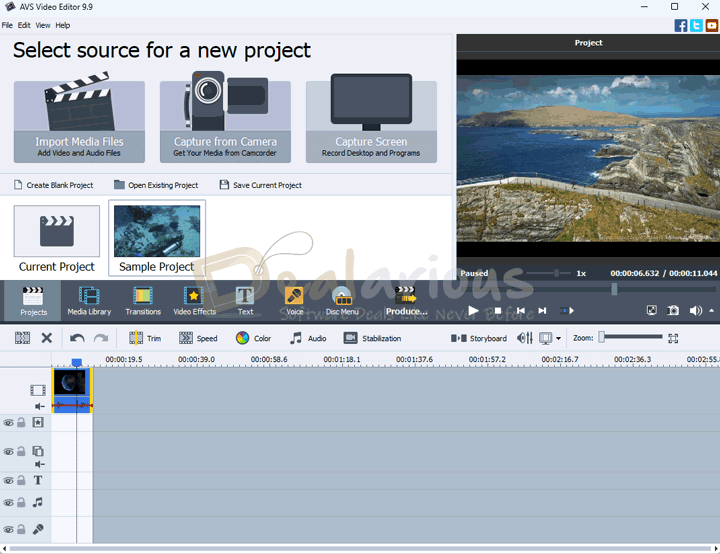Lock the voice track

point(21,529)
